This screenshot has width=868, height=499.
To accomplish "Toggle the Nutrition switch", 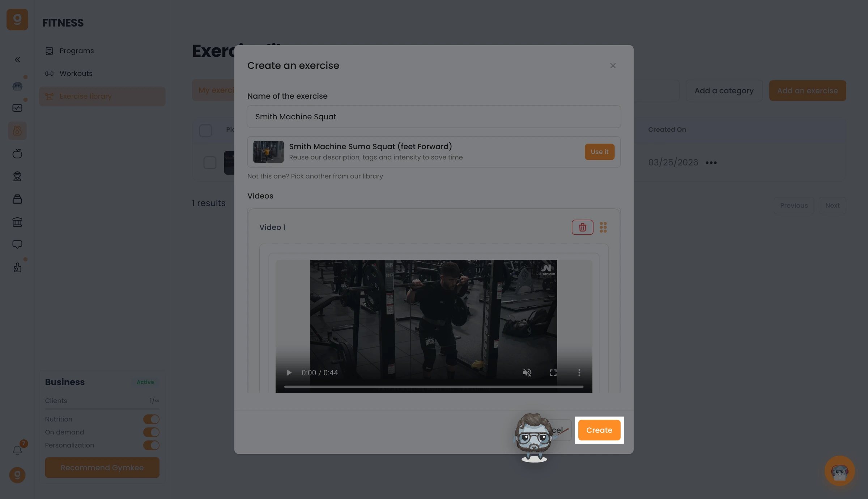I will tap(151, 419).
